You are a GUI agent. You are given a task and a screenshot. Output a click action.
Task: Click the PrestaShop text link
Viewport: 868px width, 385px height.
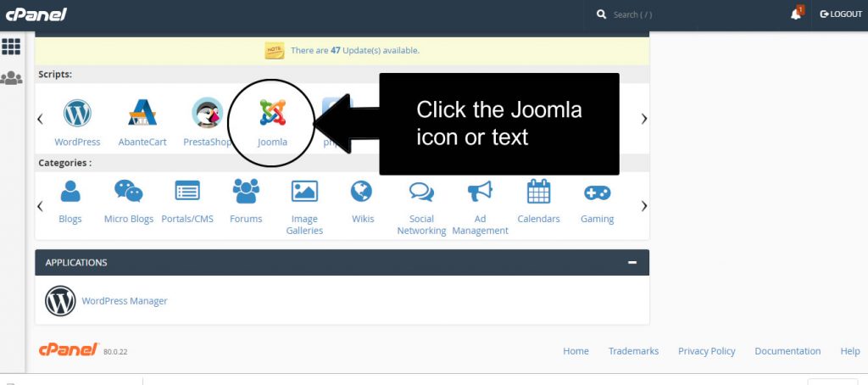coord(207,142)
